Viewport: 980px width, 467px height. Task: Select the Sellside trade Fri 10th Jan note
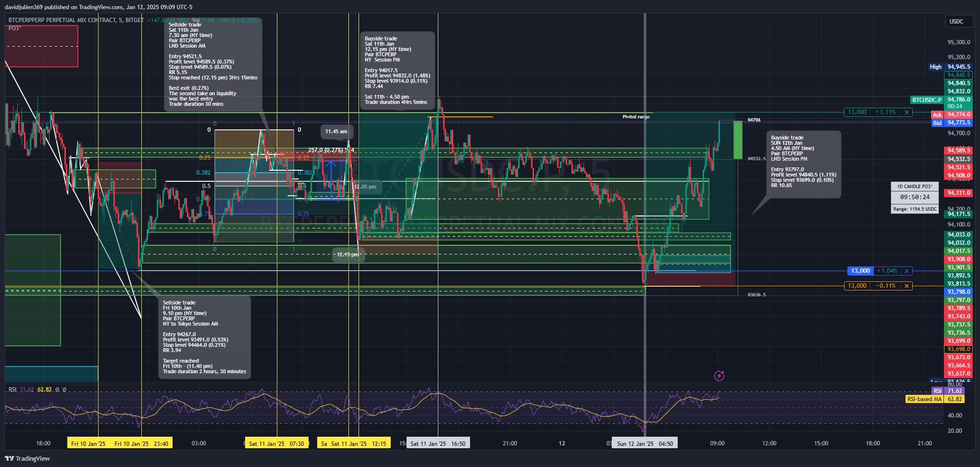pos(204,337)
